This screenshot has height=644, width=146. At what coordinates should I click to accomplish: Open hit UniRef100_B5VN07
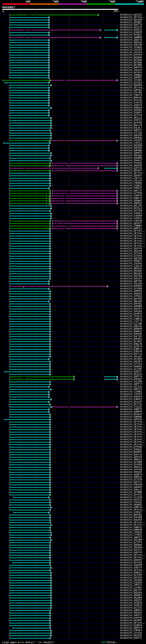click(131, 170)
